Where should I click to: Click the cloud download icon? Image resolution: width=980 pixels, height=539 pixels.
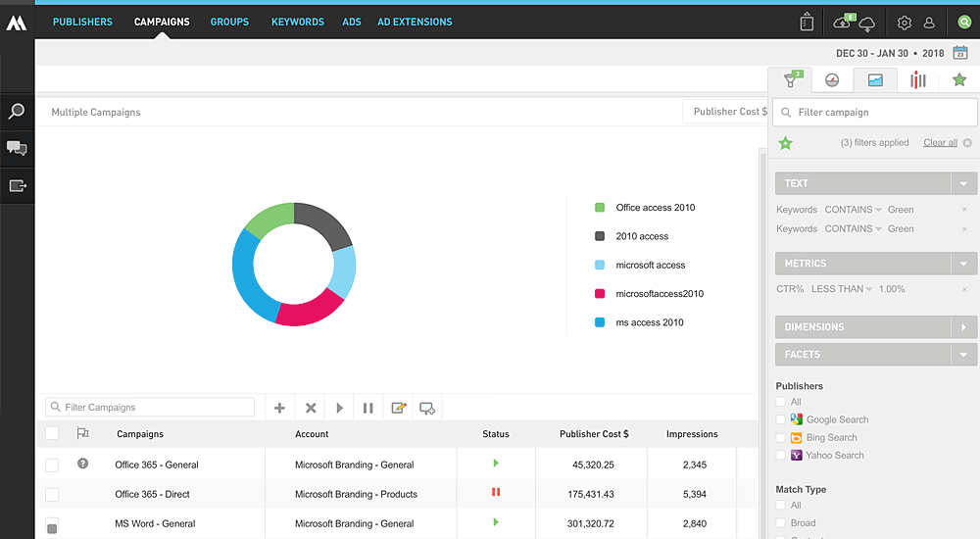pyautogui.click(x=865, y=24)
